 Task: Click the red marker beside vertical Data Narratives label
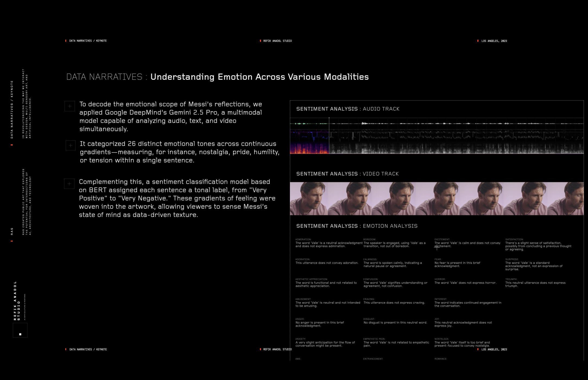click(12, 145)
